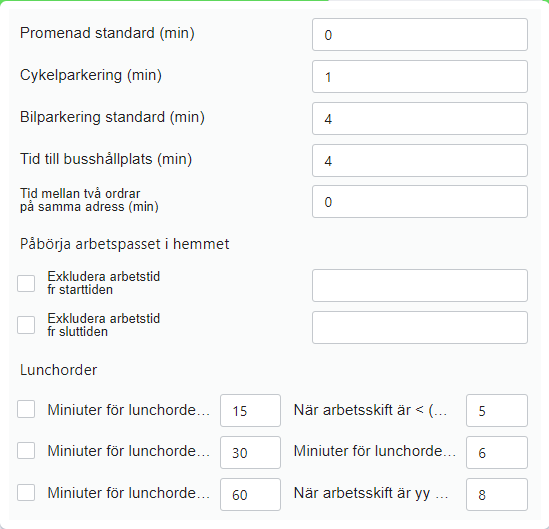Click the field containing value 6
Screen dimensions: 549x529
pyautogui.click(x=497, y=453)
